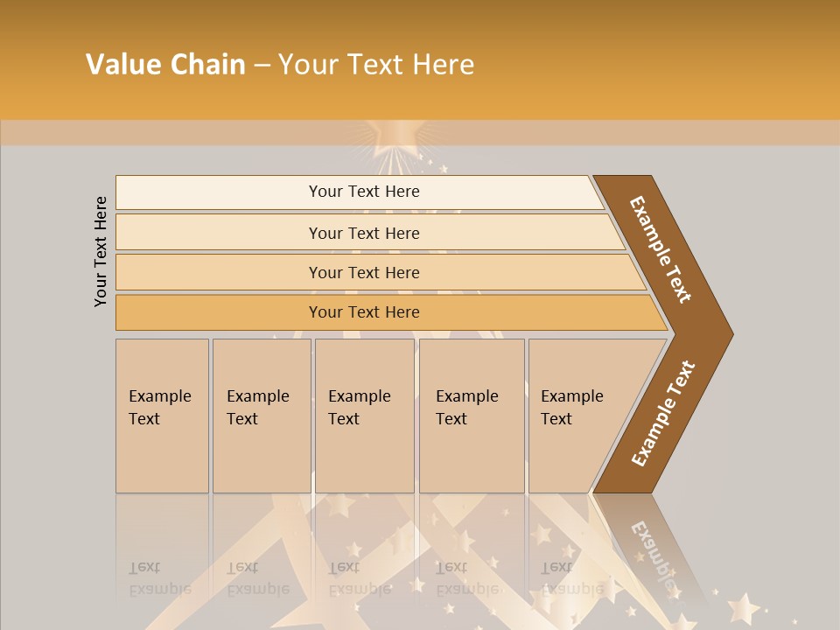Select the lower brown arrow "Example Text" segment
This screenshot has height=630, width=840.
[662, 413]
